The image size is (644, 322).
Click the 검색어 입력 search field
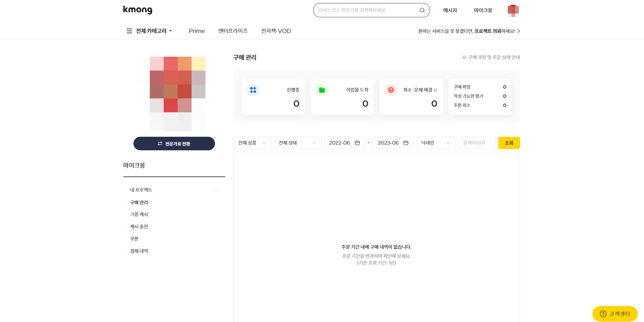click(x=476, y=143)
